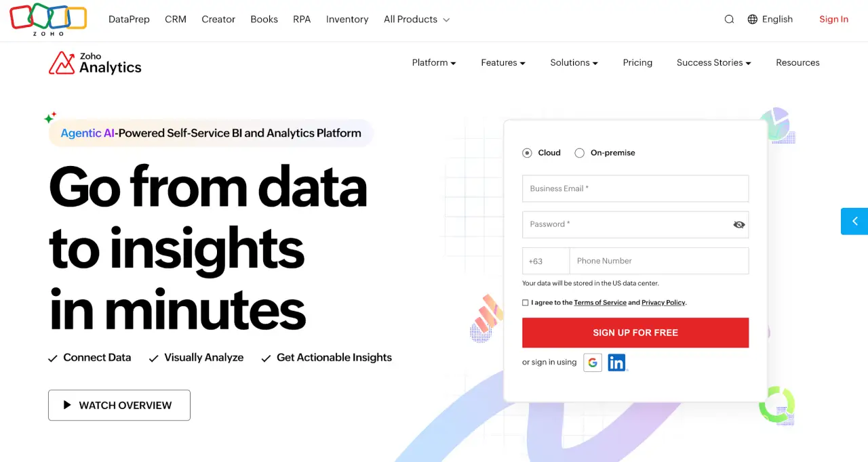Open the +63 country code selector
Screen dimensions: 868x462
pos(546,261)
